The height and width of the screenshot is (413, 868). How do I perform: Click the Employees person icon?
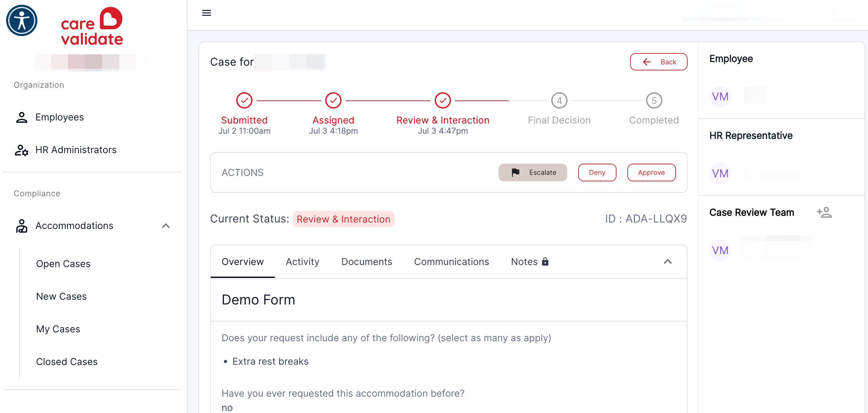[21, 117]
